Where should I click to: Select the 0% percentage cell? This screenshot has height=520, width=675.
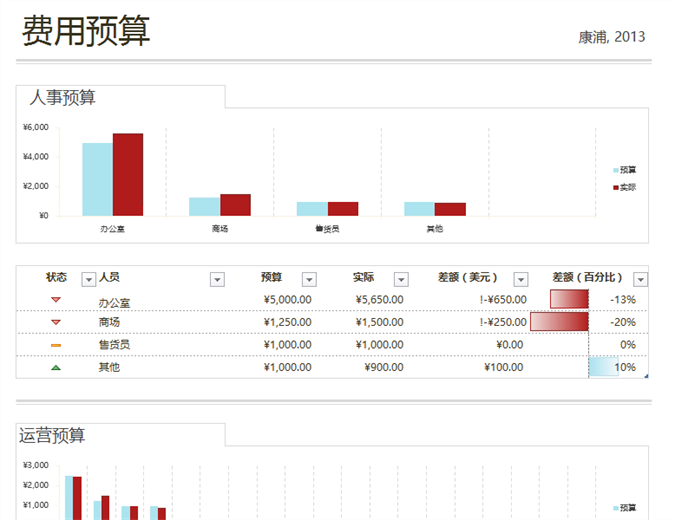click(628, 344)
